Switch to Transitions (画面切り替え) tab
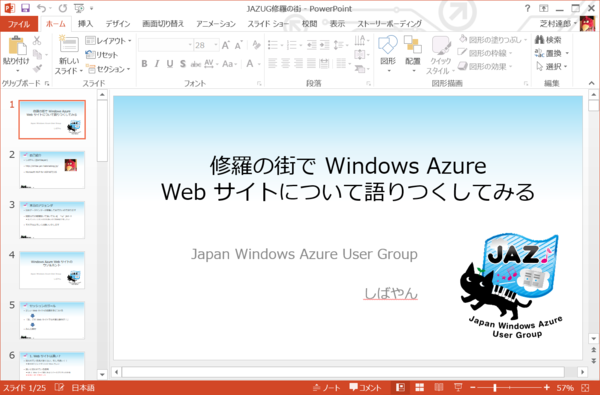Image resolution: width=600 pixels, height=395 pixels. (163, 24)
